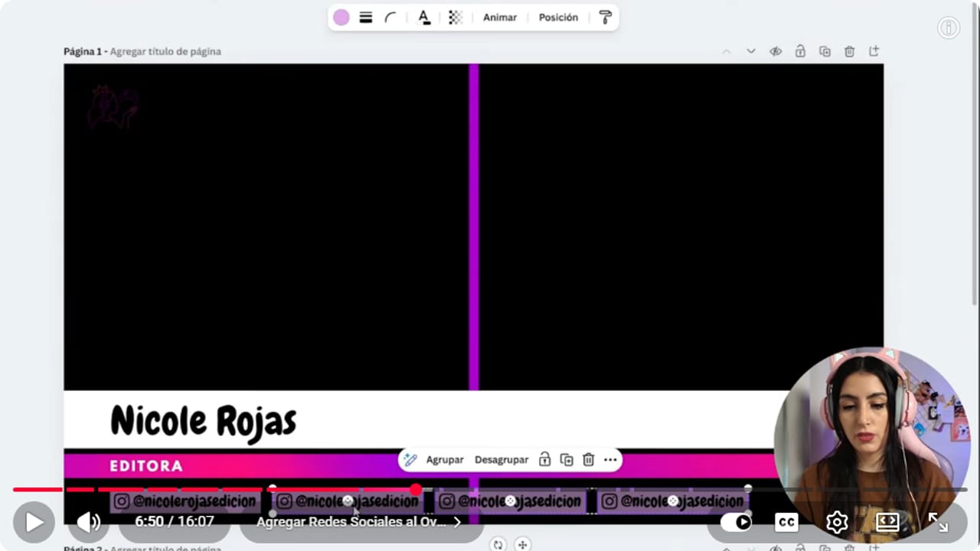Toggle the autoplay switch
This screenshot has width=980, height=551.
(x=737, y=522)
